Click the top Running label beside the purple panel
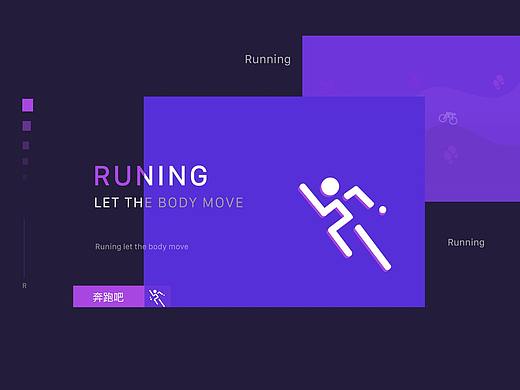 [x=268, y=59]
